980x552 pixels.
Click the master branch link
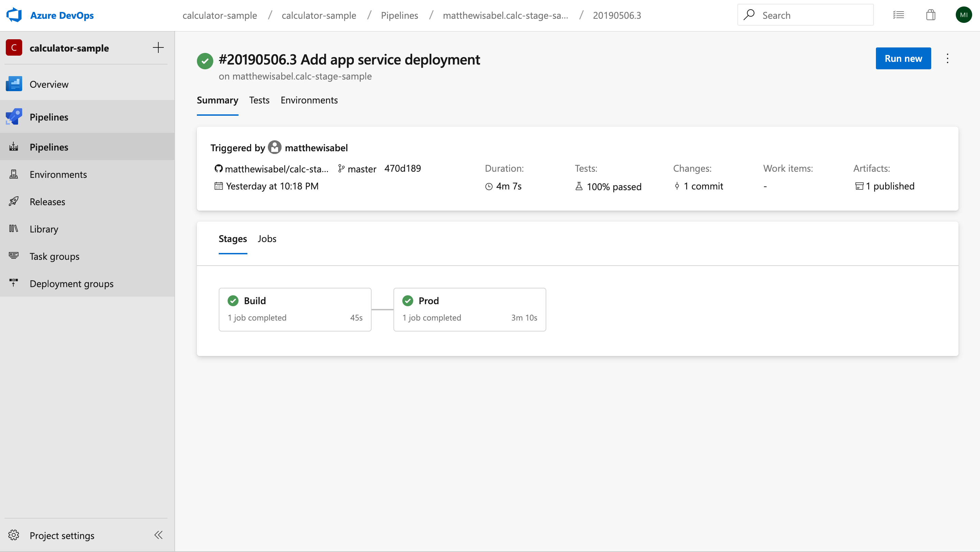pos(362,169)
